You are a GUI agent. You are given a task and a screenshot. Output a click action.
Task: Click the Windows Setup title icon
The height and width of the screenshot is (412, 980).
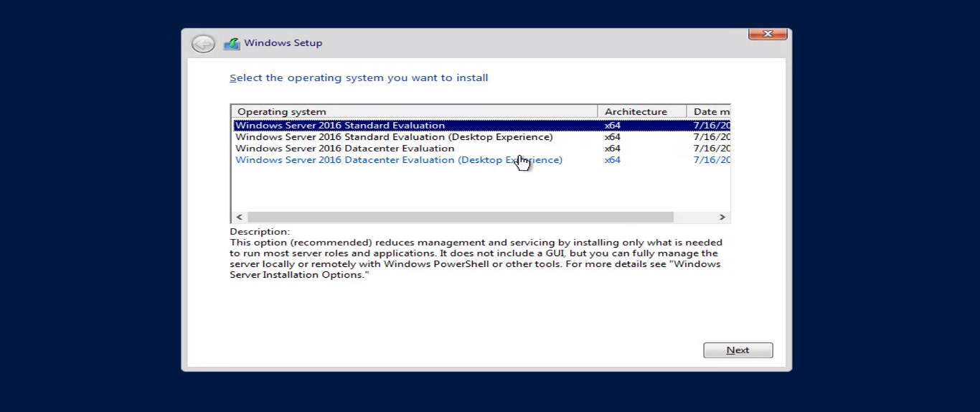(232, 44)
